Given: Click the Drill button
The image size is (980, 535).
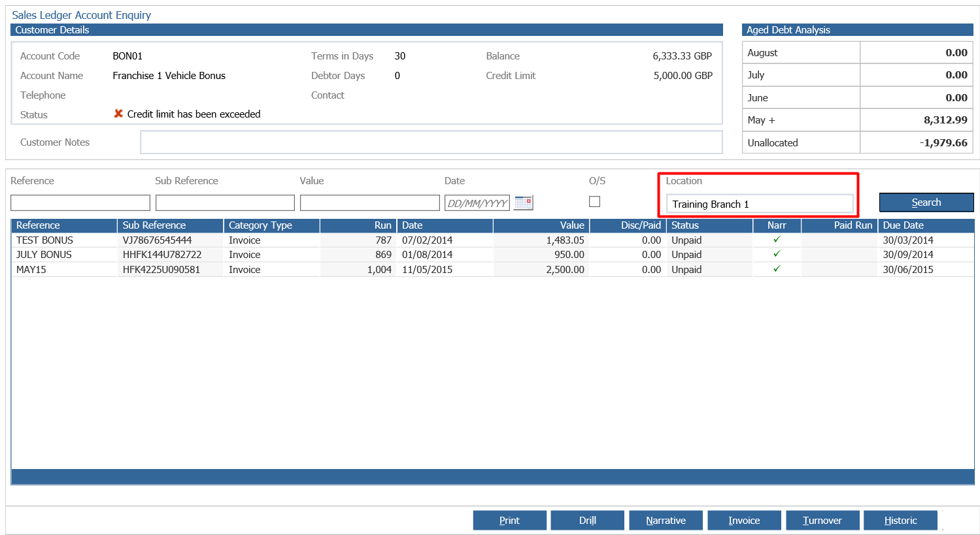Looking at the screenshot, I should [587, 521].
